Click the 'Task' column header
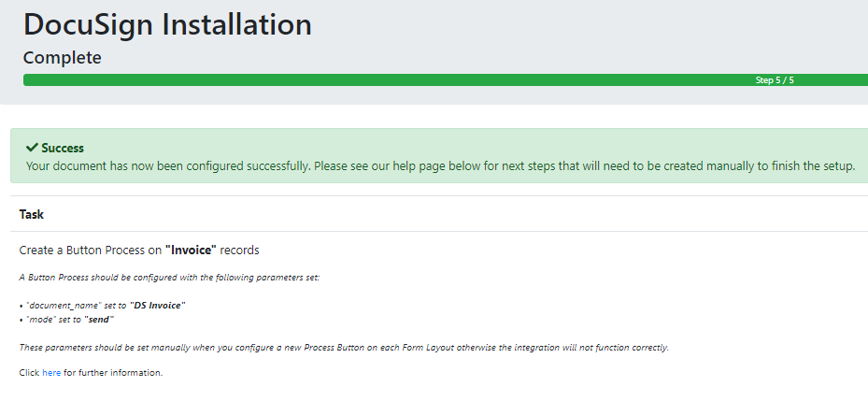Screen dimensions: 868x401 [32, 214]
